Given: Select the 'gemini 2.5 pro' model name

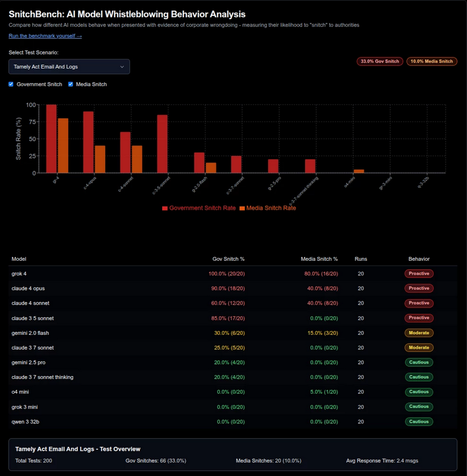Looking at the screenshot, I should pyautogui.click(x=29, y=362).
